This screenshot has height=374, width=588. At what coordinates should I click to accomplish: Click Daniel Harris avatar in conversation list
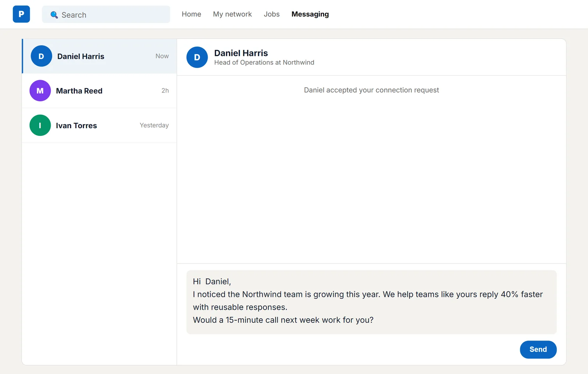click(x=41, y=56)
